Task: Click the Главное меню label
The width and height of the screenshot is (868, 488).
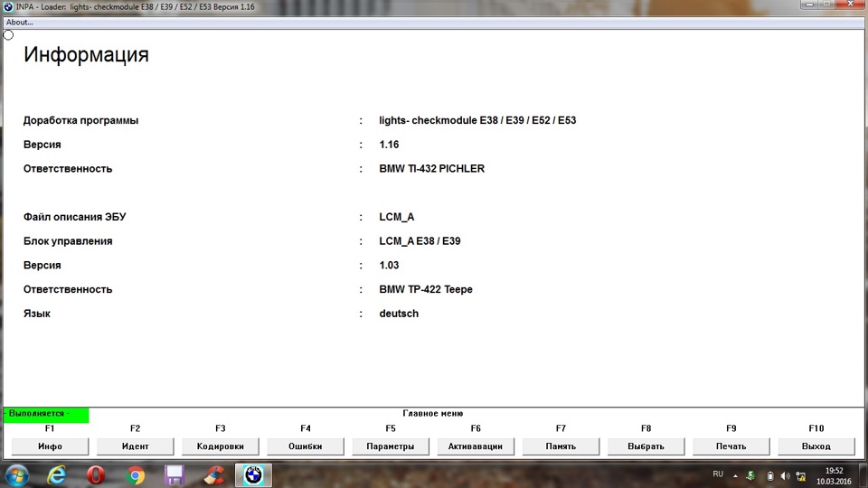Action: 433,413
